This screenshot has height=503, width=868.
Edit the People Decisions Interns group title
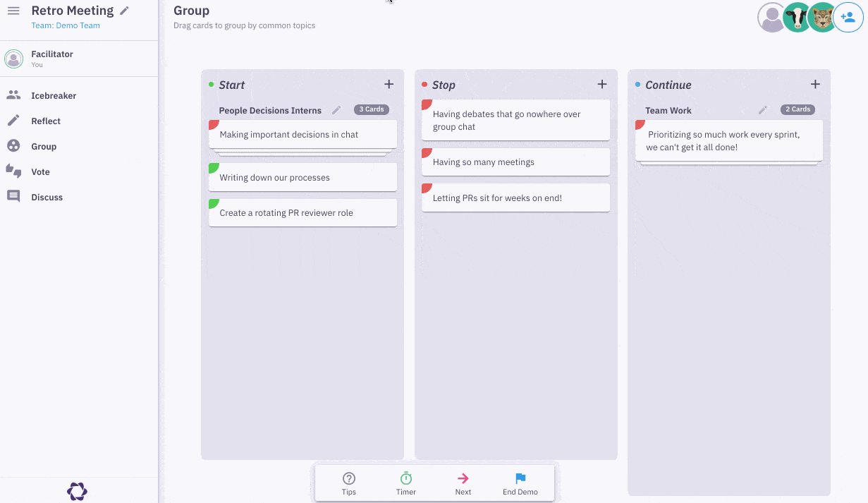tap(336, 110)
